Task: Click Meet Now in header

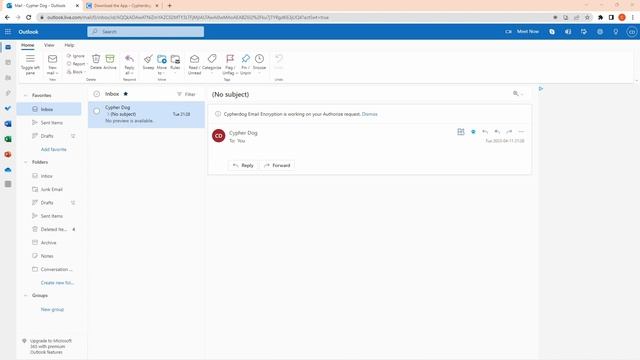Action: click(522, 31)
